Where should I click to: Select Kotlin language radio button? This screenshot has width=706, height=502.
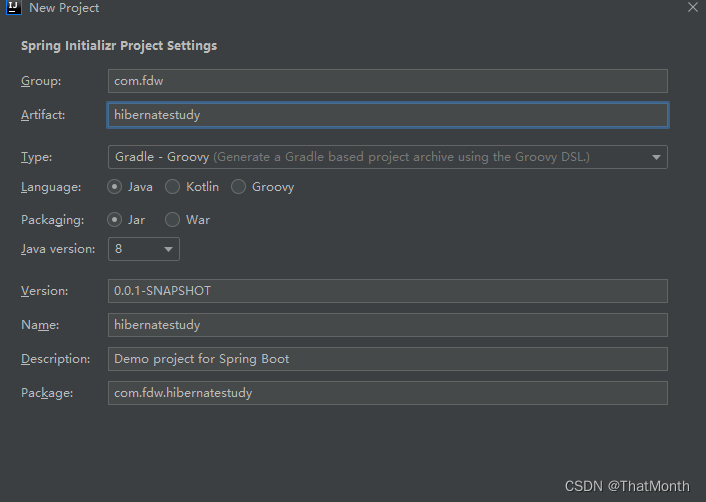pos(172,187)
